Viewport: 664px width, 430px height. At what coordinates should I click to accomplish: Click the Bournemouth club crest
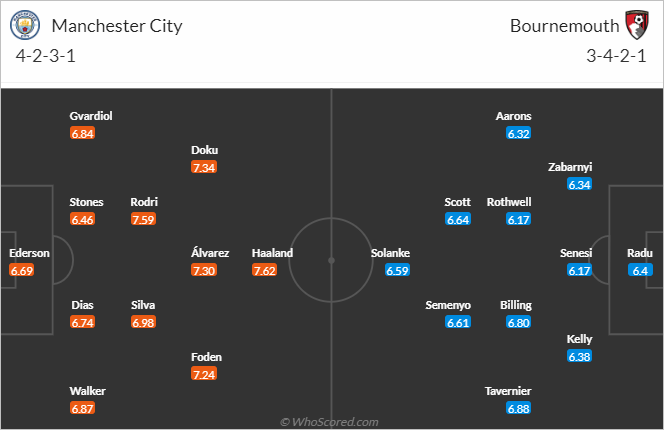[x=637, y=25]
